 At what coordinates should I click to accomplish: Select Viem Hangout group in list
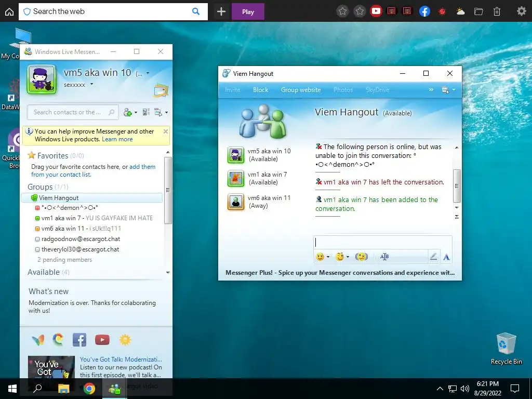tap(91, 198)
